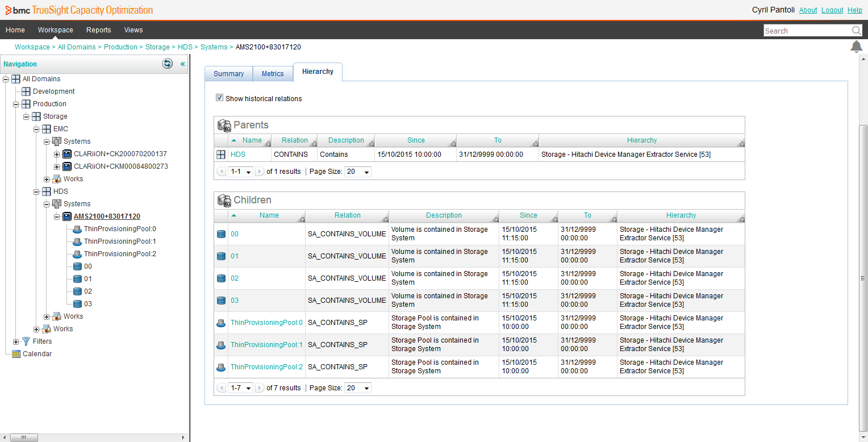Click the navigation horizontal scrollbar thumb
The width and height of the screenshot is (868, 442).
[23, 437]
